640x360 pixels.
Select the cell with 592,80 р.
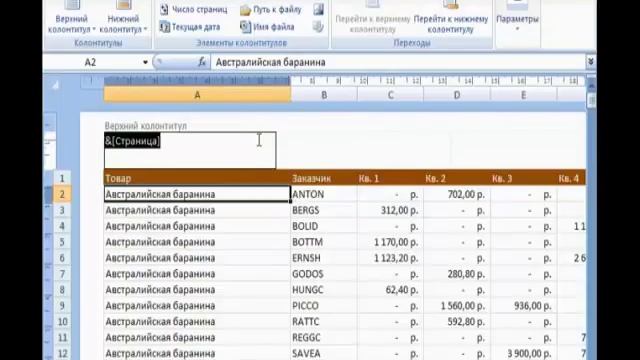[457, 322]
